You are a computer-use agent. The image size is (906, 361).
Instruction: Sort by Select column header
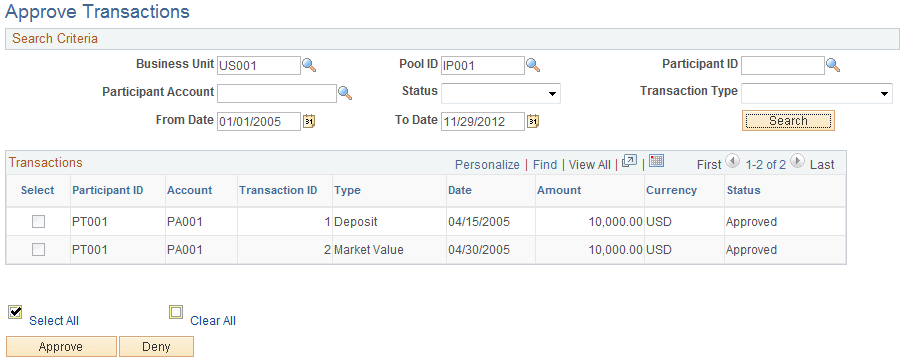tap(38, 190)
